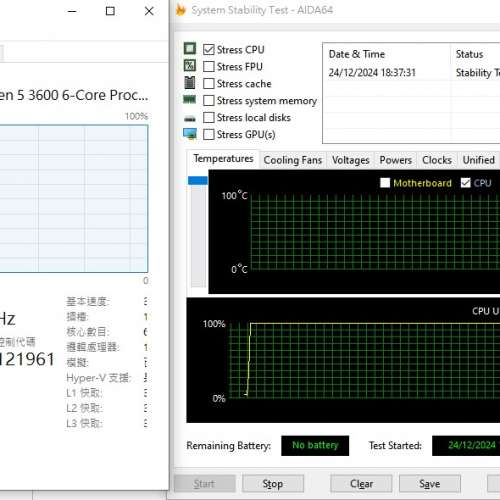The width and height of the screenshot is (500, 500).
Task: Switch to the Clocks tab
Action: pyautogui.click(x=437, y=160)
